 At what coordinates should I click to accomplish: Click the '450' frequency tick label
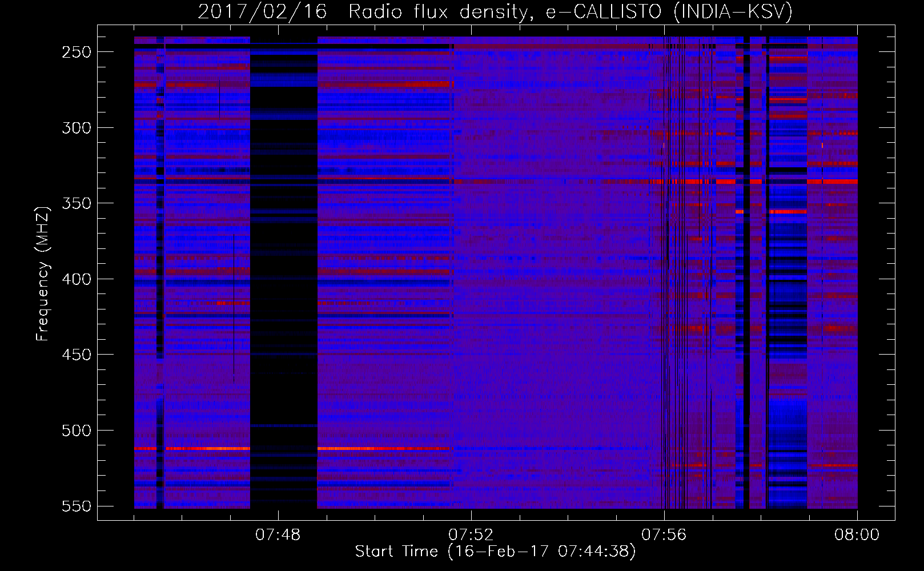pos(77,355)
